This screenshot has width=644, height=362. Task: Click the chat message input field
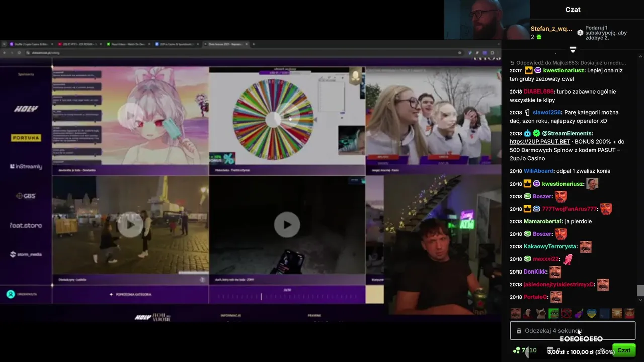[573, 331]
